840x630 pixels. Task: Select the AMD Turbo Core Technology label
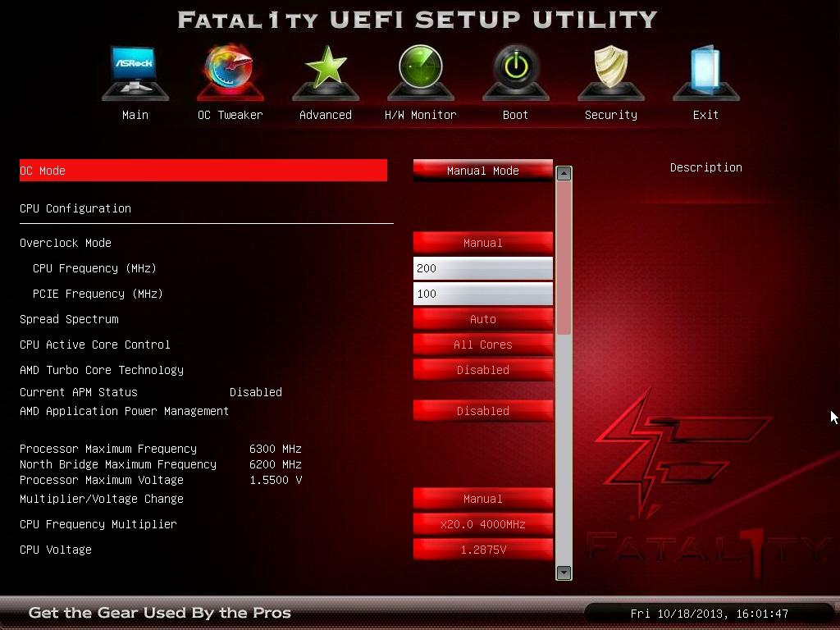tap(102, 370)
